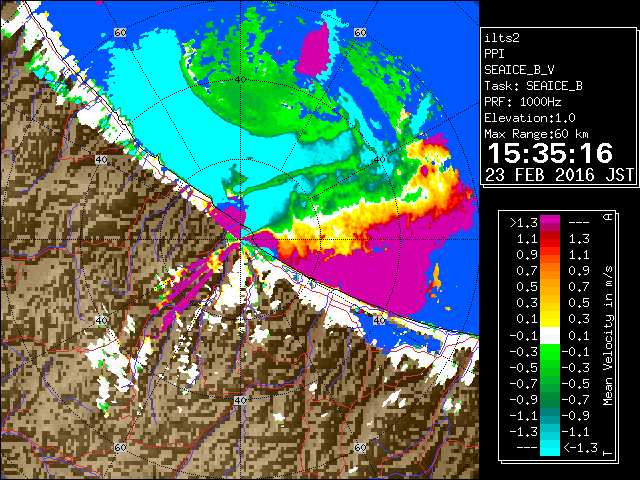640x480 pixels.
Task: Click the "Task: SEAICE_B" line
Action: [x=533, y=86]
